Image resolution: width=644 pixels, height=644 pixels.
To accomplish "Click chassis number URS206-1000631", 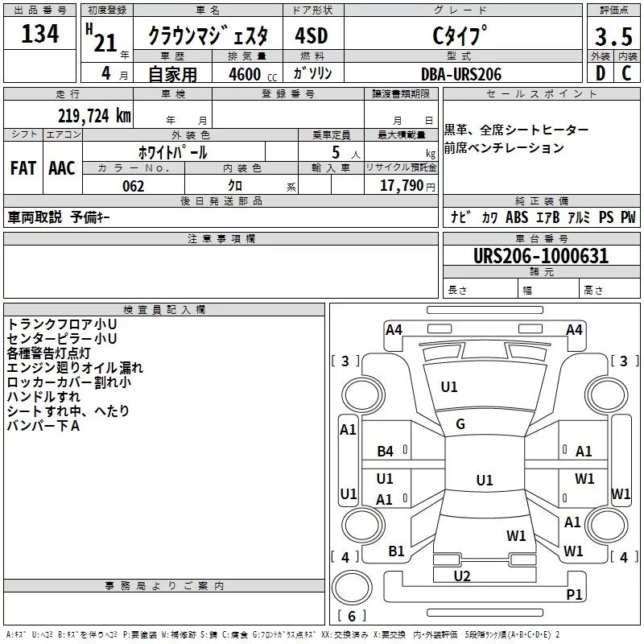I will (541, 256).
